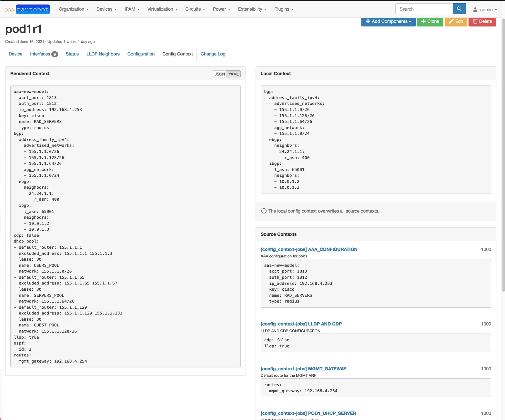The image size is (505, 420).
Task: Expand the Organization menu
Action: pos(73,9)
